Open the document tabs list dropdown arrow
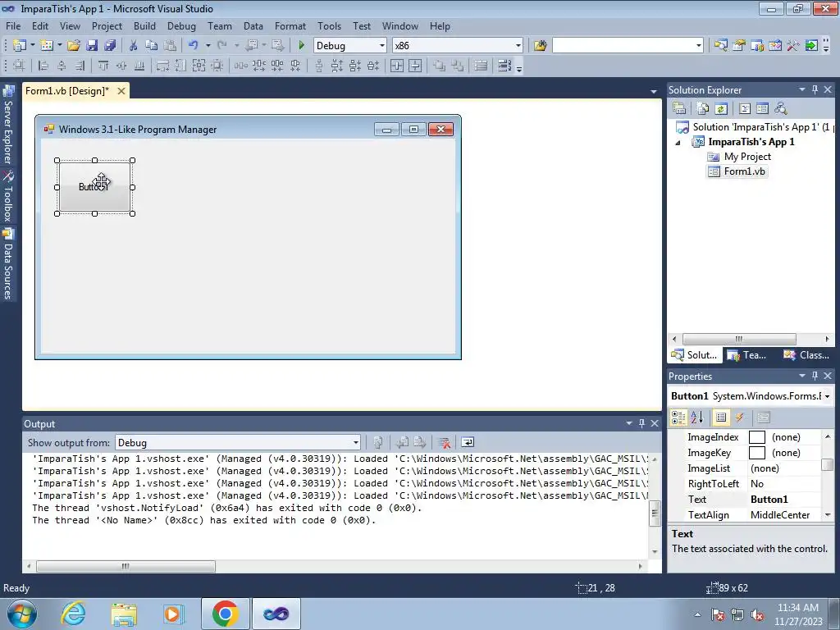The height and width of the screenshot is (630, 840). coord(653,91)
